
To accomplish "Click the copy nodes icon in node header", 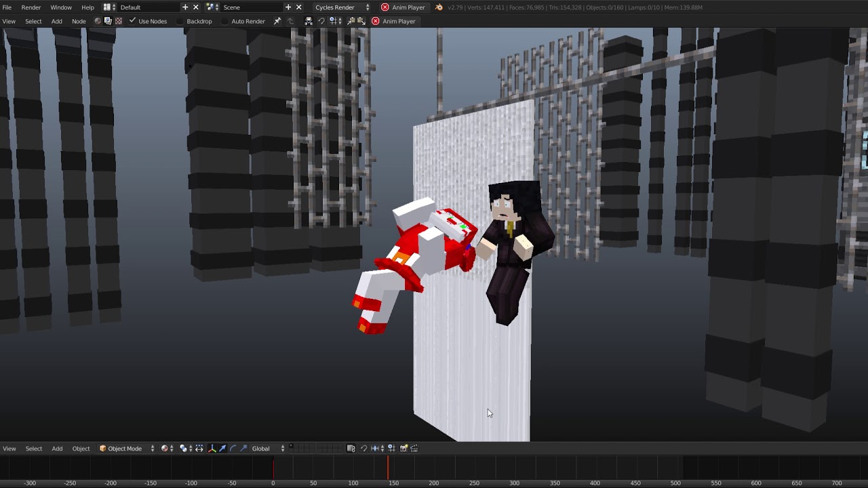I will click(351, 21).
